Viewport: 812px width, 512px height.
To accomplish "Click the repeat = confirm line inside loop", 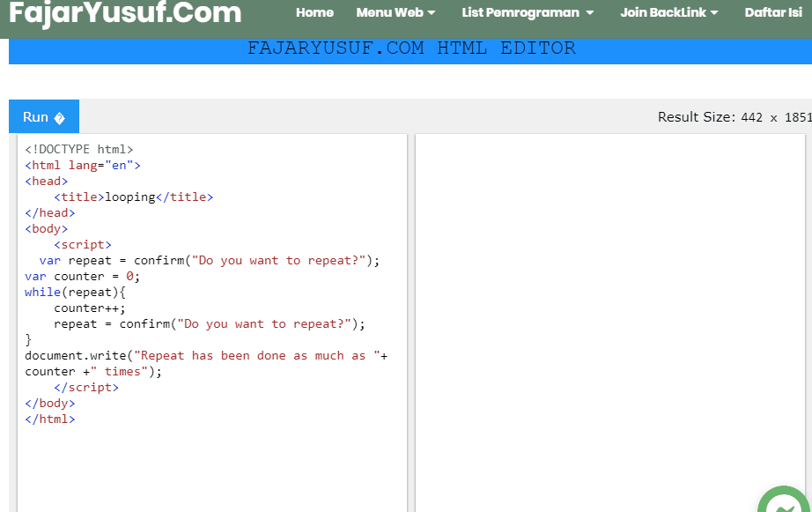I will coord(210,324).
